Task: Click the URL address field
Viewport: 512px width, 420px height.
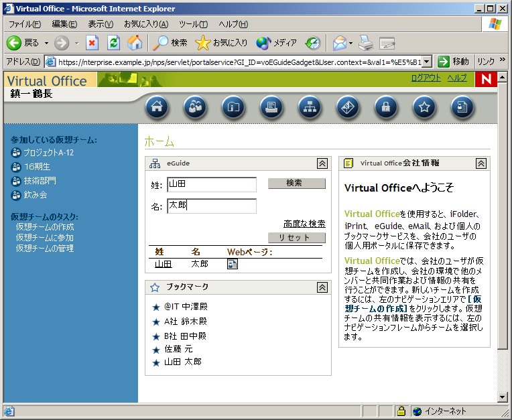Action: [240, 62]
